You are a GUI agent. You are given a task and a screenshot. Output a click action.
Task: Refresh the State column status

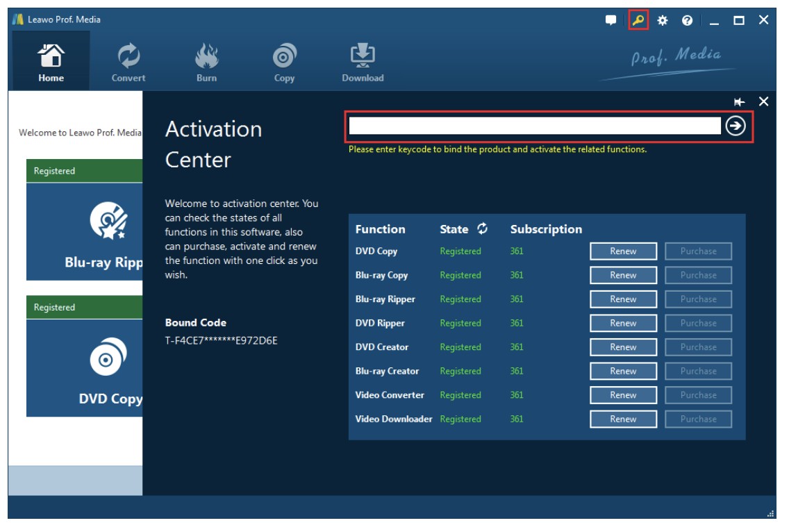point(482,228)
